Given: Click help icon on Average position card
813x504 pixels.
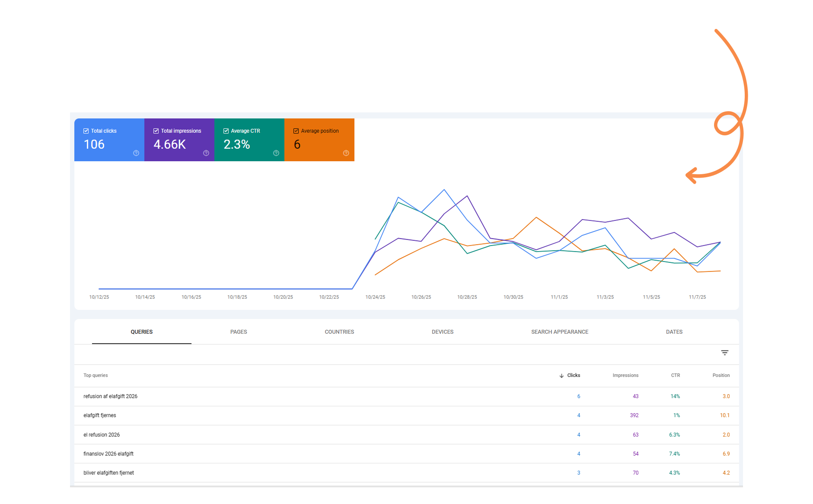Looking at the screenshot, I should pyautogui.click(x=346, y=153).
